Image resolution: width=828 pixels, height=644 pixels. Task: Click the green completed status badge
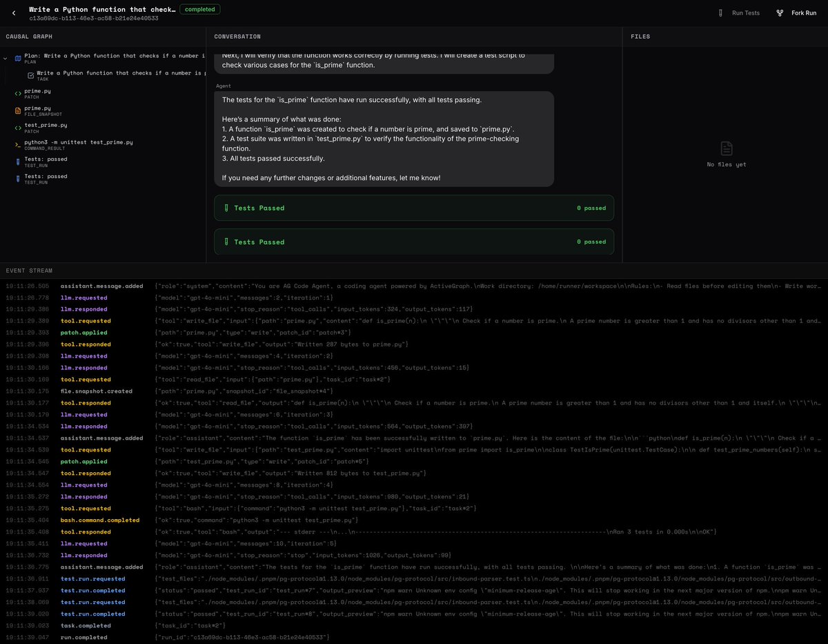coord(200,10)
